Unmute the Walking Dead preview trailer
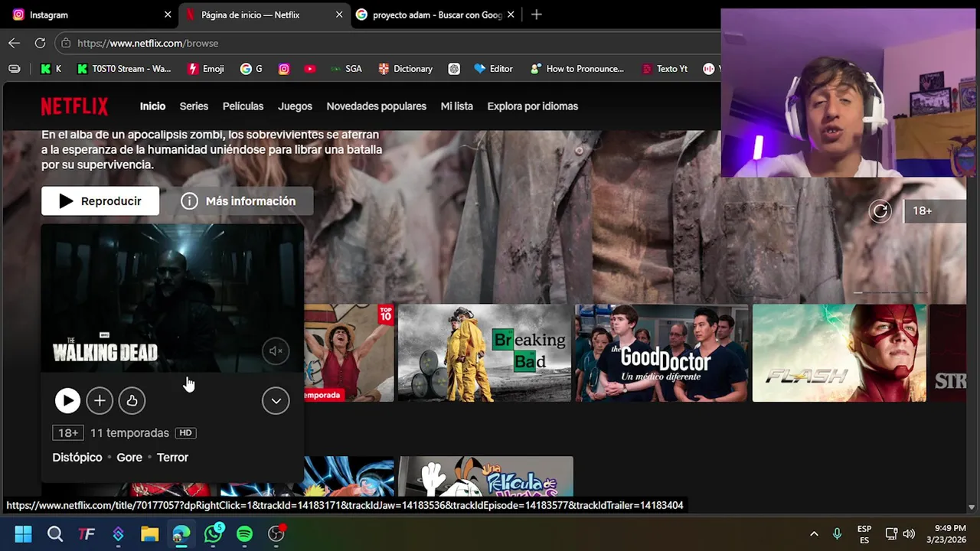 (276, 351)
